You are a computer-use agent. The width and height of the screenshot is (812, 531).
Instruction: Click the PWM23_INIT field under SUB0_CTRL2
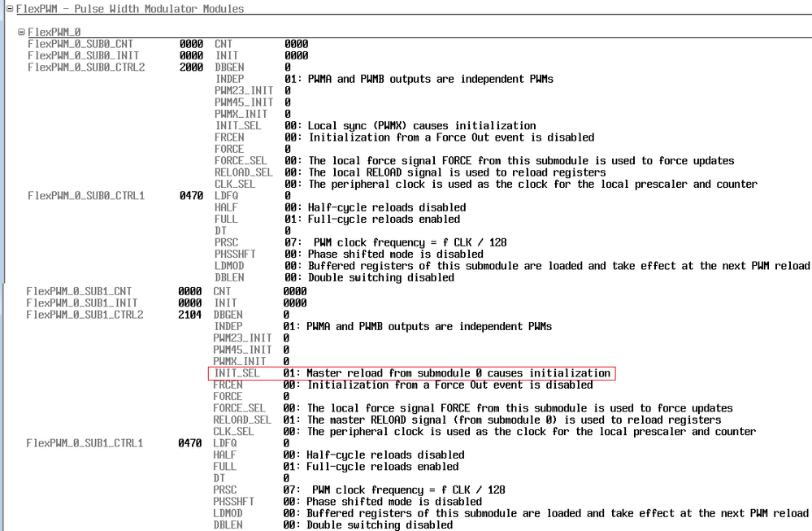pos(243,90)
